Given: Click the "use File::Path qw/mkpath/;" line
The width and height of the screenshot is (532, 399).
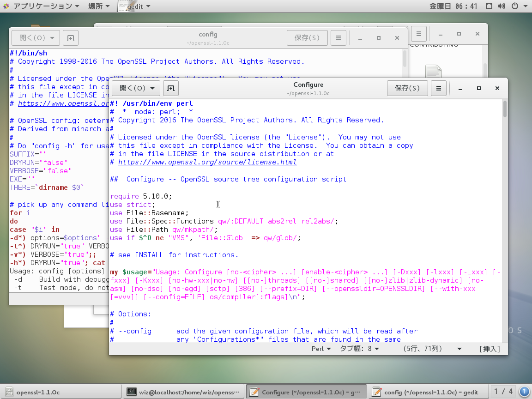Looking at the screenshot, I should [x=164, y=230].
